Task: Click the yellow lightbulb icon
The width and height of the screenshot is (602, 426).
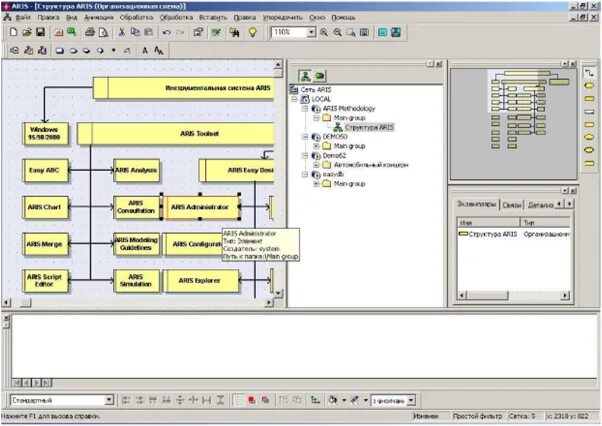Action: coord(253,33)
